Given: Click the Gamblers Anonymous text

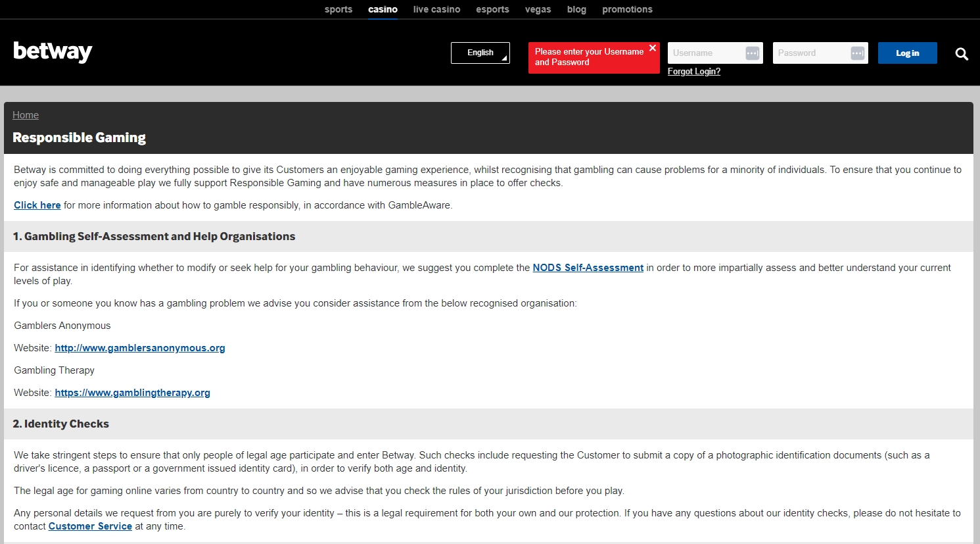Looking at the screenshot, I should pyautogui.click(x=62, y=326).
